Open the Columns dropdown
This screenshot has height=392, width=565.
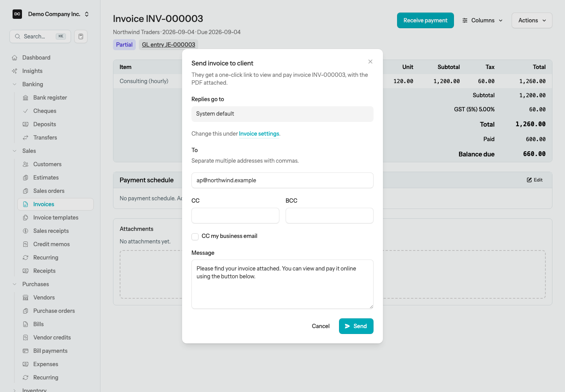[483, 20]
